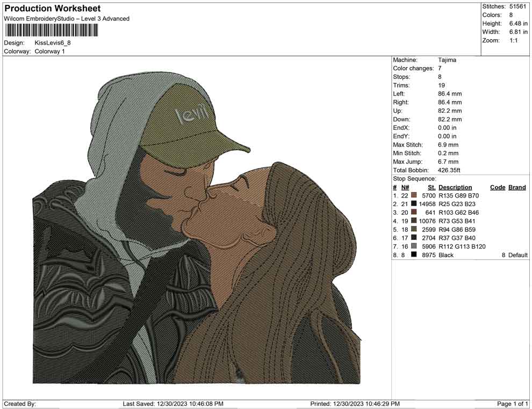
Task: Click the "Brand" column header
Action: pyautogui.click(x=517, y=187)
